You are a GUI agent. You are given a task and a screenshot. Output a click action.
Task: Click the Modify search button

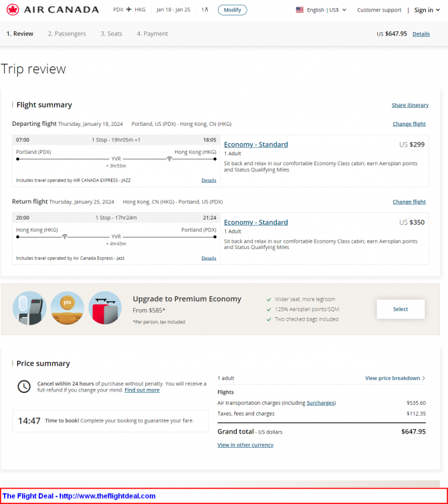(x=232, y=10)
